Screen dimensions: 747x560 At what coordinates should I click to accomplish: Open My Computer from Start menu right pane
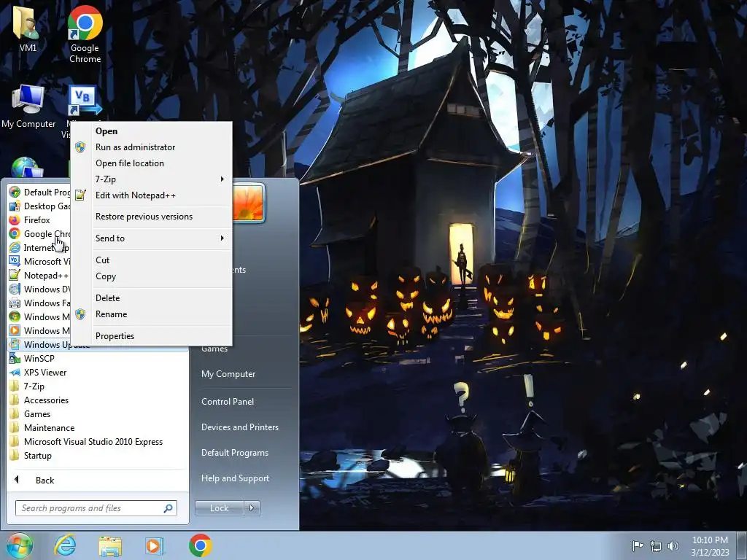(228, 374)
